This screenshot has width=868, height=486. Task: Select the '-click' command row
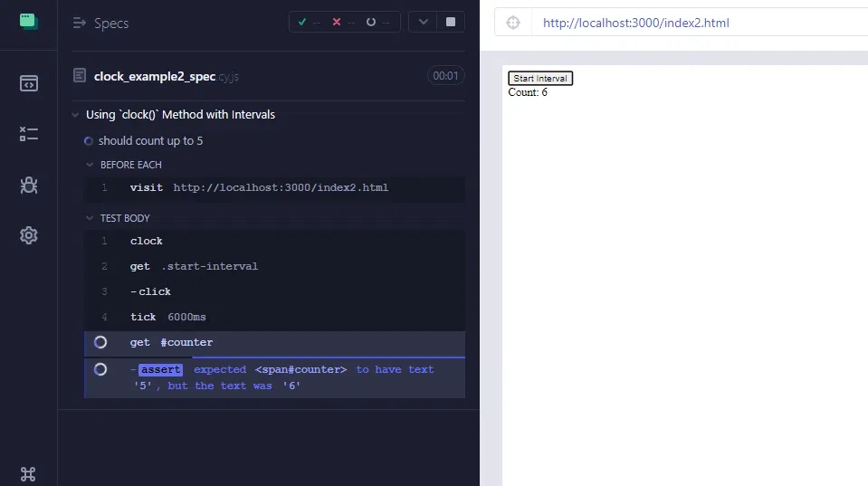pyautogui.click(x=274, y=291)
